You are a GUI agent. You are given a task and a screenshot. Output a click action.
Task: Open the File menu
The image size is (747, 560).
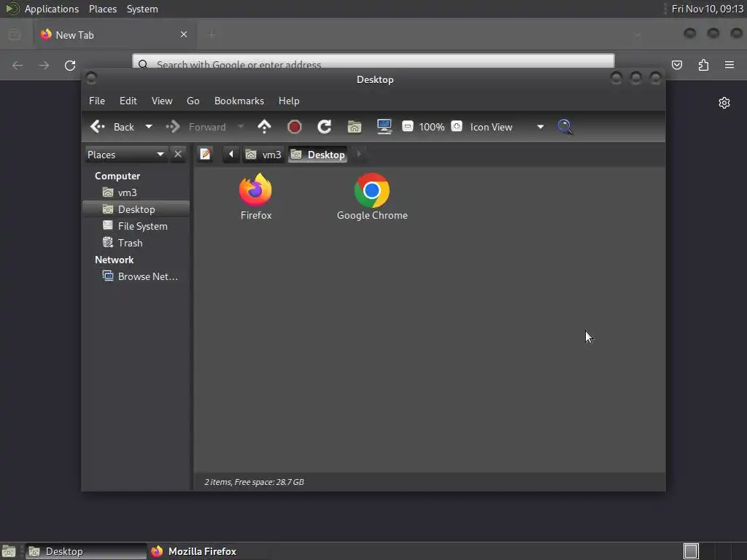(x=97, y=101)
